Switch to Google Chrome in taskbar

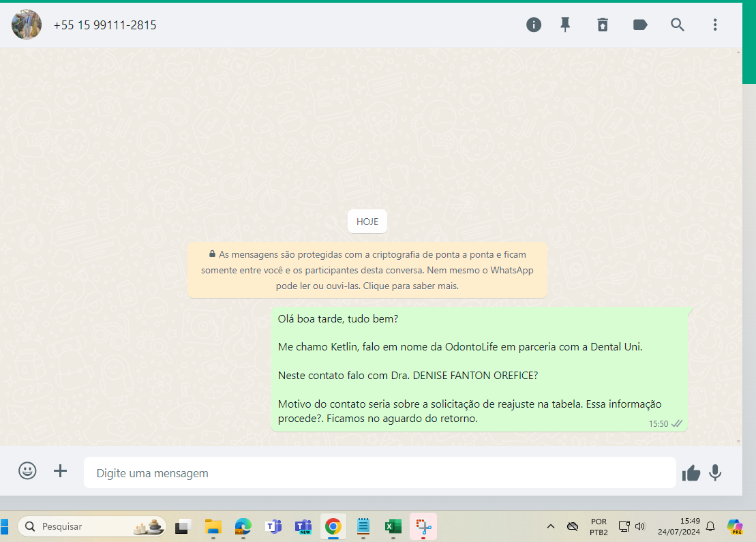(x=333, y=526)
